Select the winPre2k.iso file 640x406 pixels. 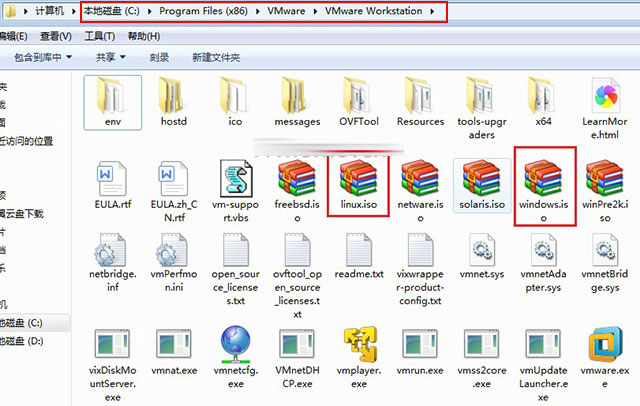tap(605, 192)
